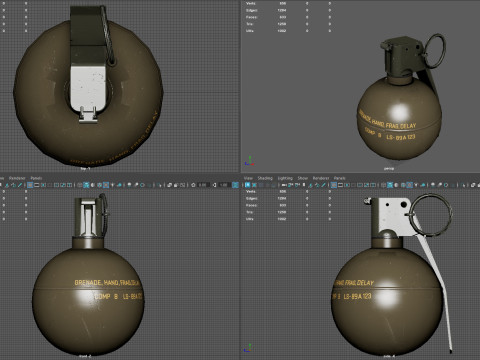Toggle Shadows in front panel toolbar
The image size is (480, 360).
coord(119,185)
